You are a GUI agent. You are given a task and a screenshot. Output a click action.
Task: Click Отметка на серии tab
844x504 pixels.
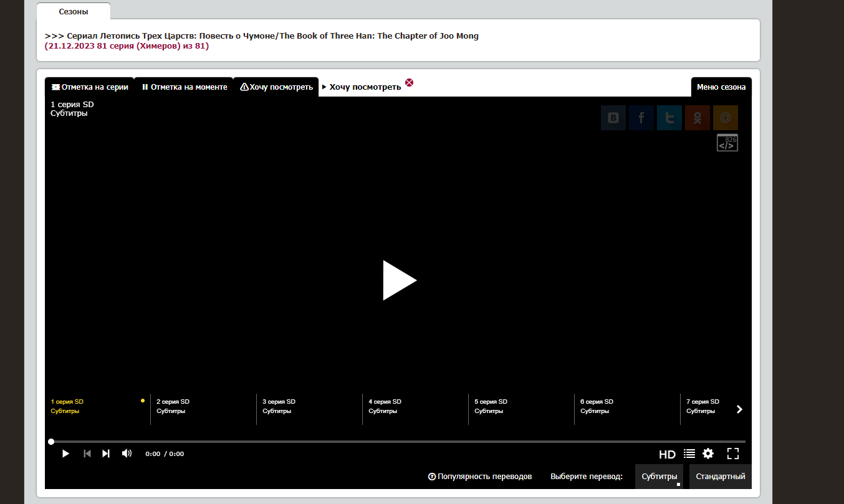click(90, 87)
